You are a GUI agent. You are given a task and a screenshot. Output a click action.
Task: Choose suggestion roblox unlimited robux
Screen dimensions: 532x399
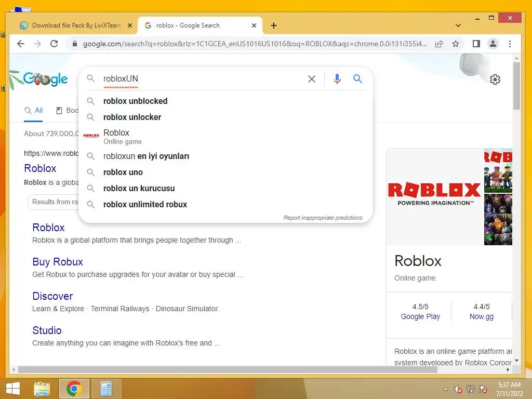click(225, 205)
